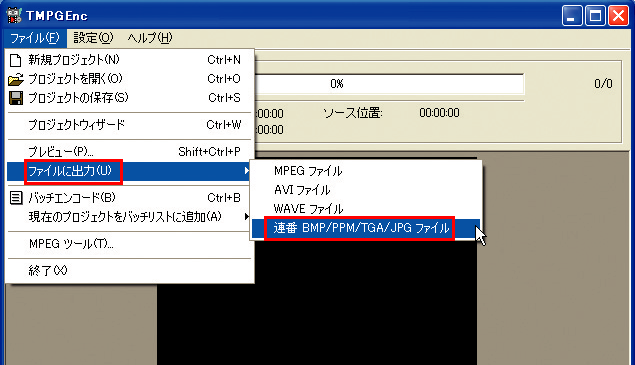Click the save project floppy disk icon

click(x=16, y=98)
